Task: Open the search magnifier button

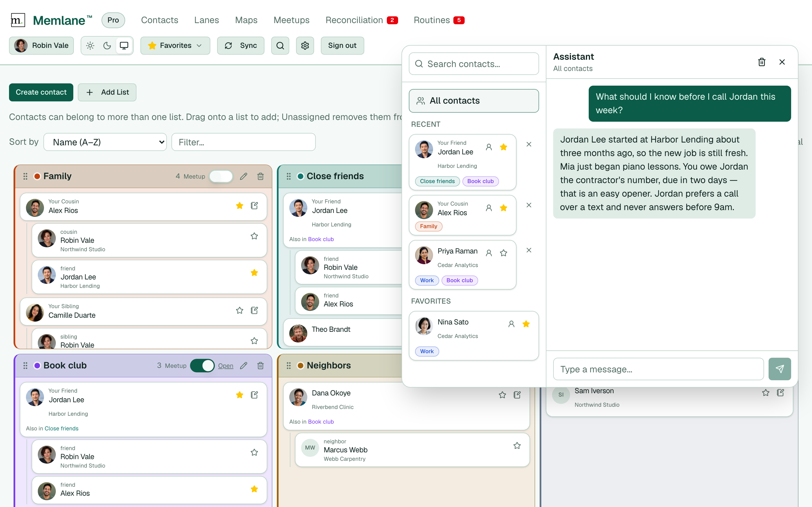Action: (x=280, y=46)
